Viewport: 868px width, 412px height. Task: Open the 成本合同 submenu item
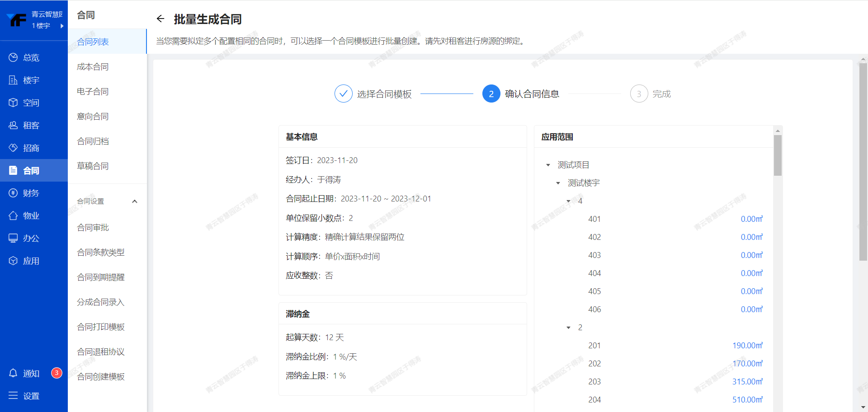tap(93, 67)
